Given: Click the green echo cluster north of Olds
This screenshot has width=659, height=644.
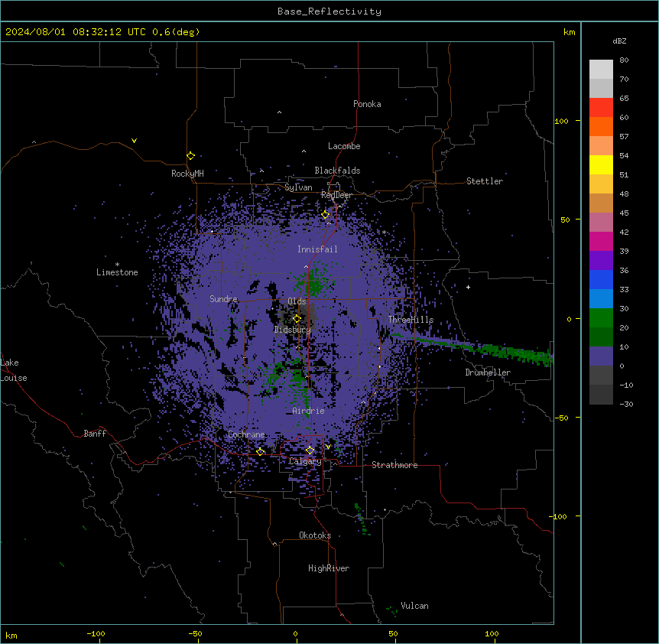Looking at the screenshot, I should [x=314, y=284].
